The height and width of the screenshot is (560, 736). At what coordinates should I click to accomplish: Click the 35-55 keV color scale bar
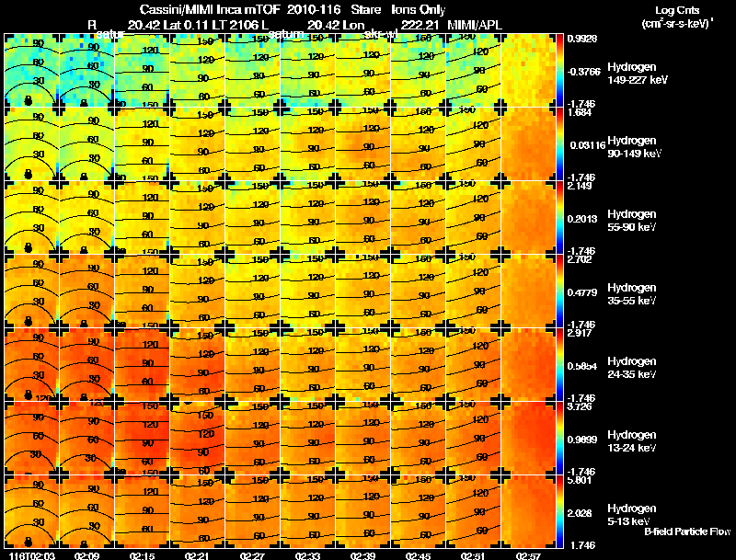pyautogui.click(x=559, y=291)
